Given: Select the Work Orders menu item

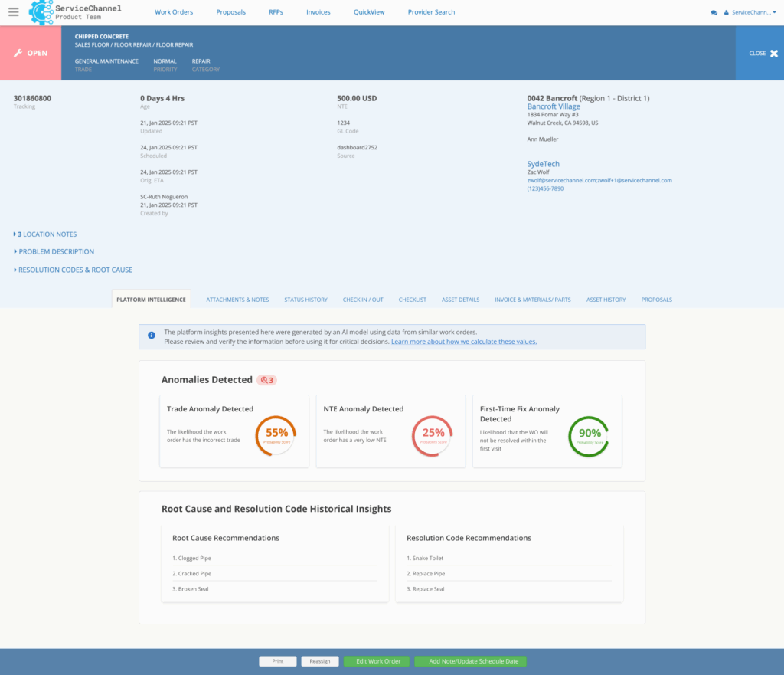Looking at the screenshot, I should coord(174,12).
